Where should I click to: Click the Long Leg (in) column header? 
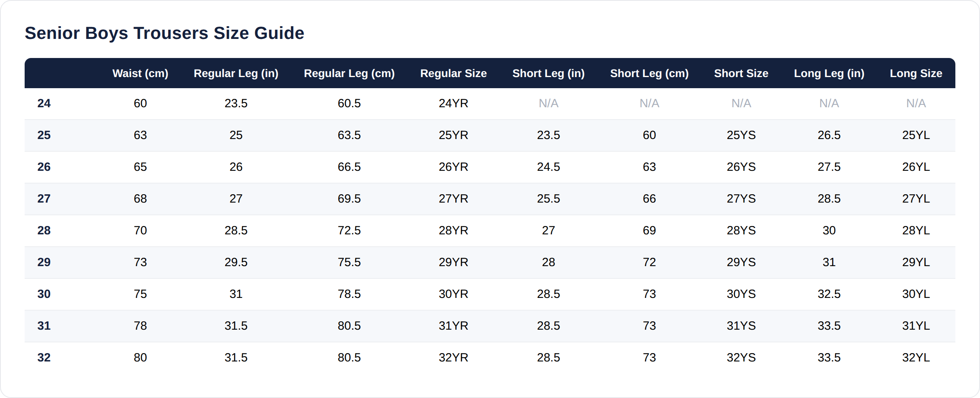829,73
